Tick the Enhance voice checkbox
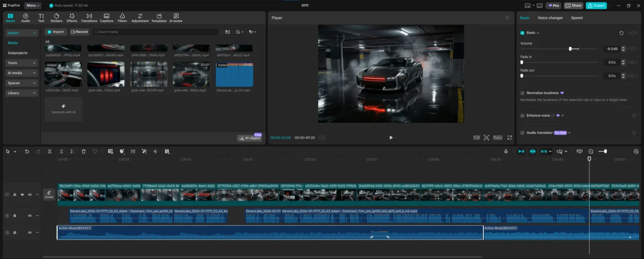Image resolution: width=644 pixels, height=259 pixels. (522, 115)
